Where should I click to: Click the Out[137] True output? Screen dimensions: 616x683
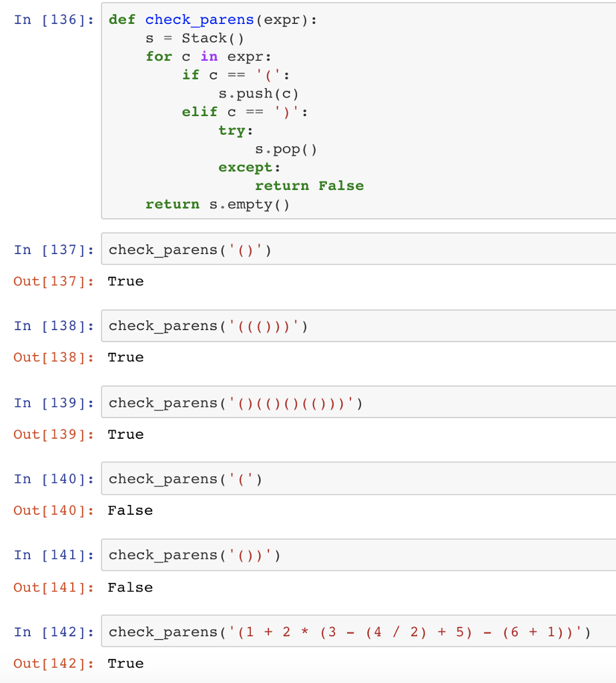(x=125, y=281)
